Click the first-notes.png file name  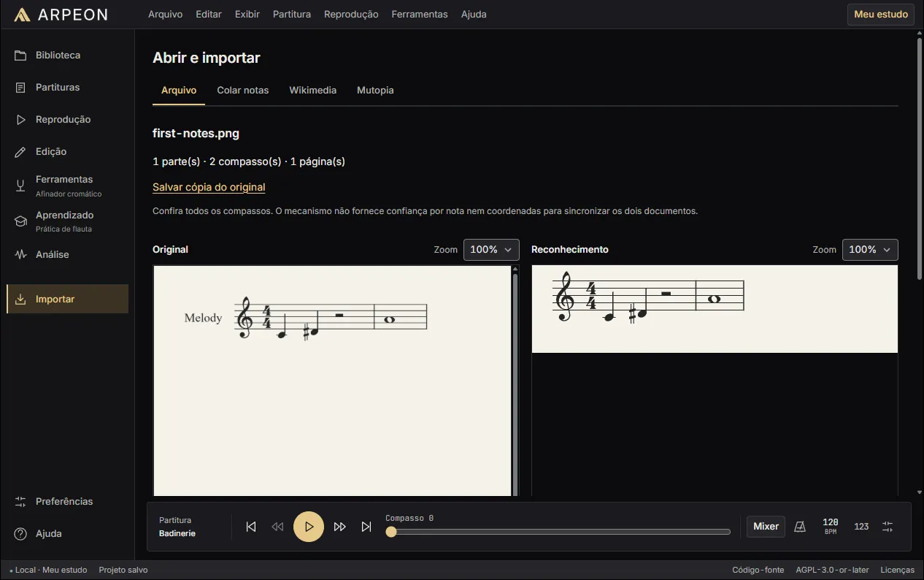pyautogui.click(x=196, y=134)
